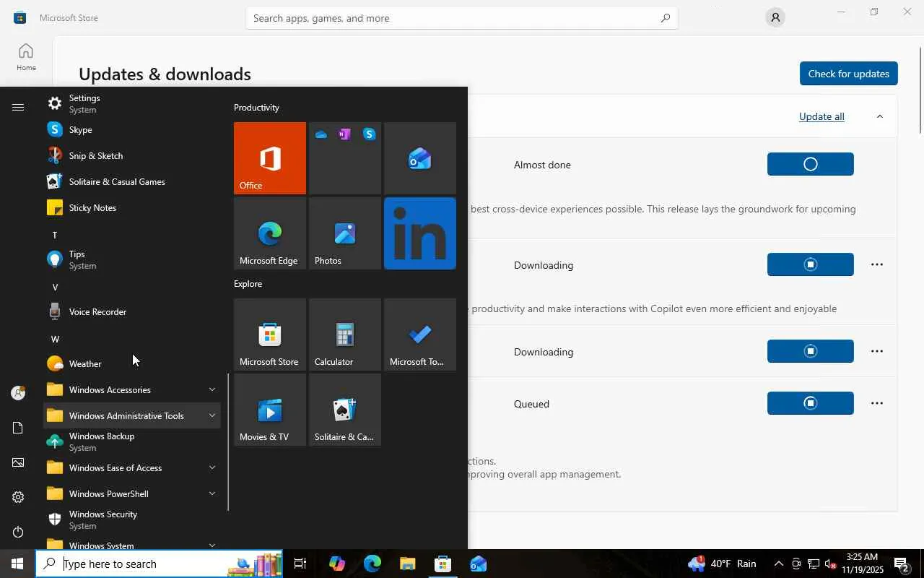Open the Office tile in Start menu
This screenshot has height=578, width=924.
[270, 158]
